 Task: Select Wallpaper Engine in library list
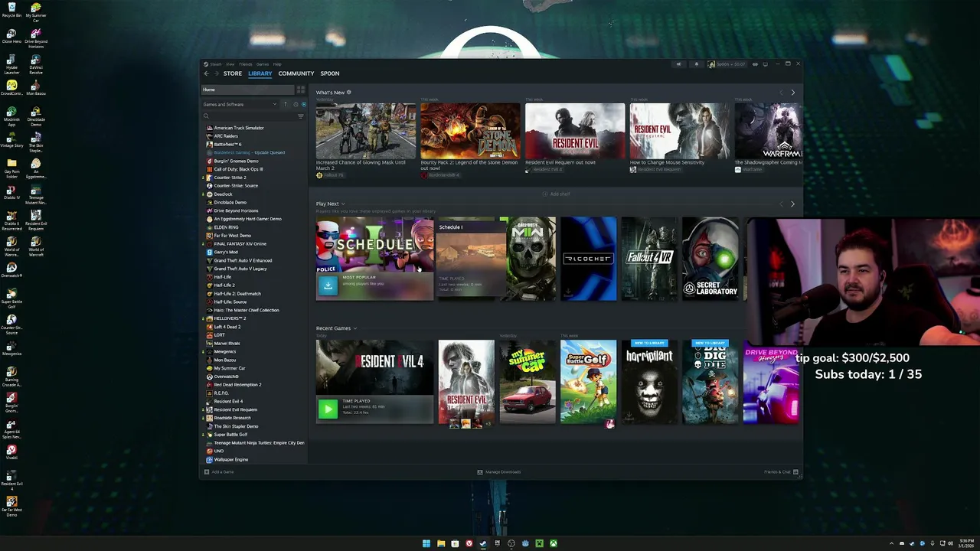pos(230,459)
